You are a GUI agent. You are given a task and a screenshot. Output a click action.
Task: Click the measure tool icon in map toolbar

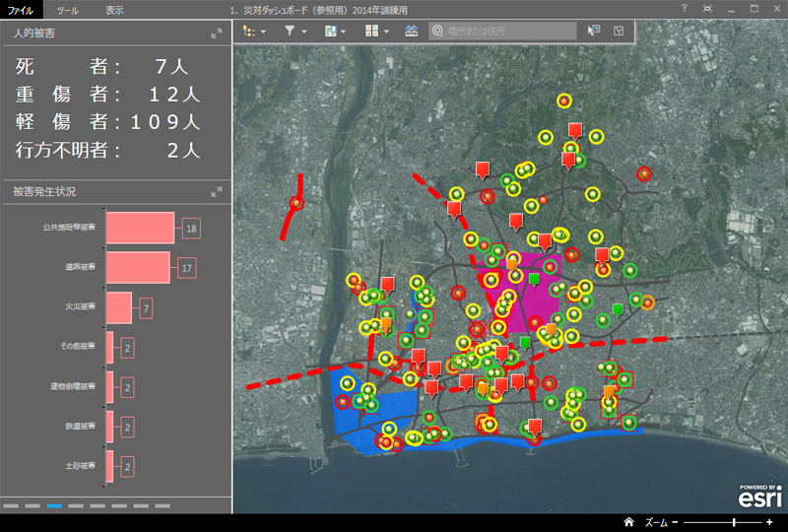point(412,31)
